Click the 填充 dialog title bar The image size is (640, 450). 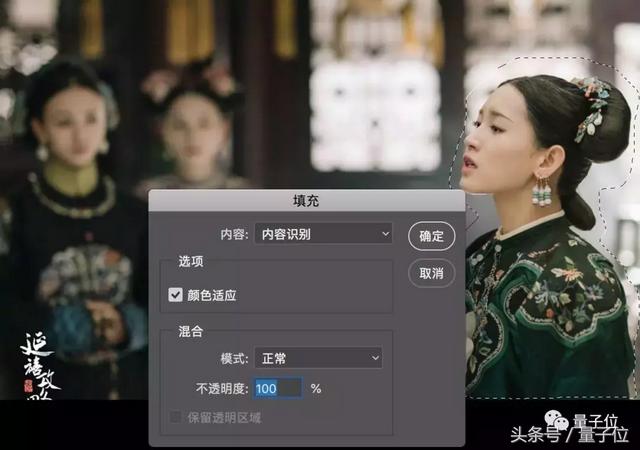click(x=307, y=200)
